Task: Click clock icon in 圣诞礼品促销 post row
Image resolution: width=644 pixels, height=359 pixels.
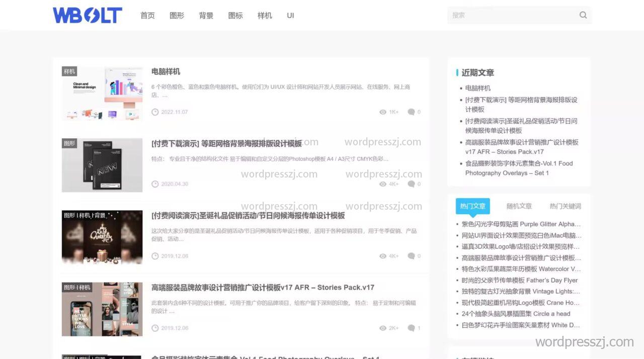Action: [x=155, y=256]
